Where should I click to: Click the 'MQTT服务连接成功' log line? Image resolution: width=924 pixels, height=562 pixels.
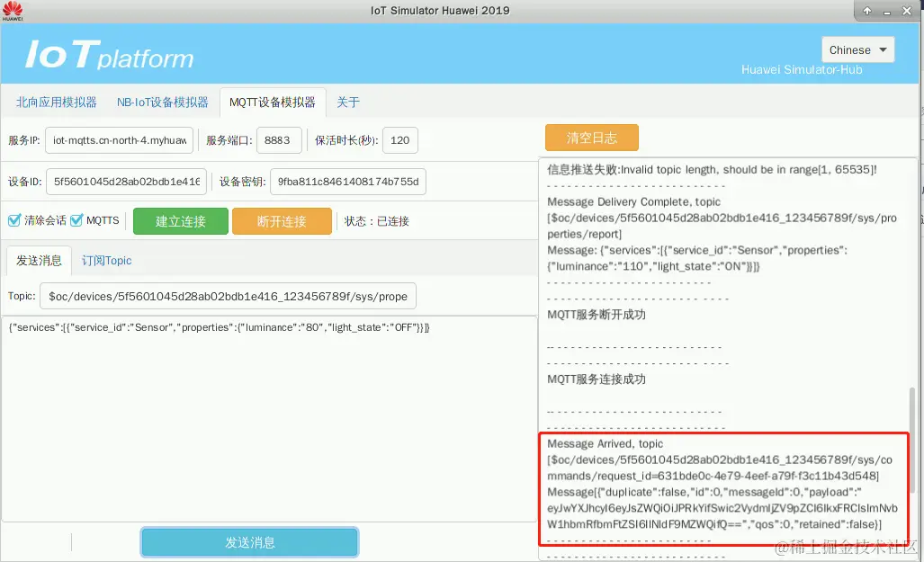click(x=597, y=379)
